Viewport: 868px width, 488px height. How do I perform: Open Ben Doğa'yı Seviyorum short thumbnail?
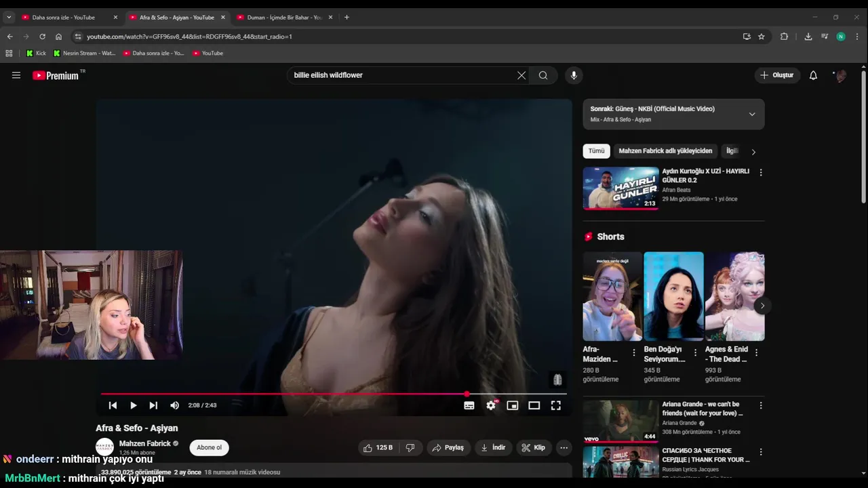(x=673, y=296)
